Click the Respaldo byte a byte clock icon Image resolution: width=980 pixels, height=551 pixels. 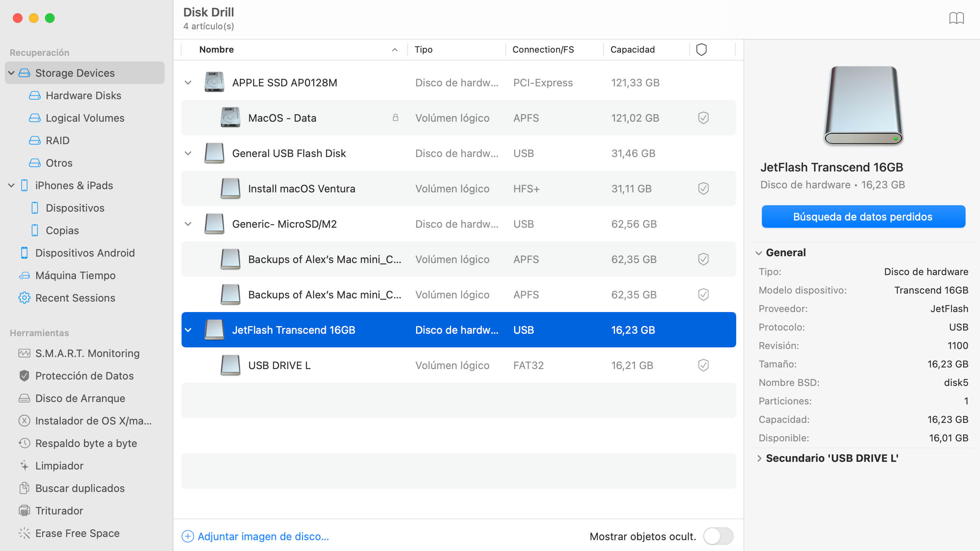point(24,443)
